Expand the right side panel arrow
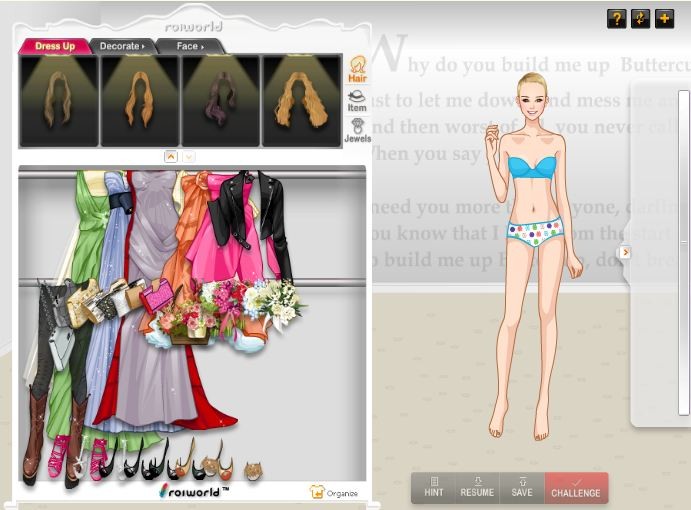The image size is (691, 510). pyautogui.click(x=626, y=252)
